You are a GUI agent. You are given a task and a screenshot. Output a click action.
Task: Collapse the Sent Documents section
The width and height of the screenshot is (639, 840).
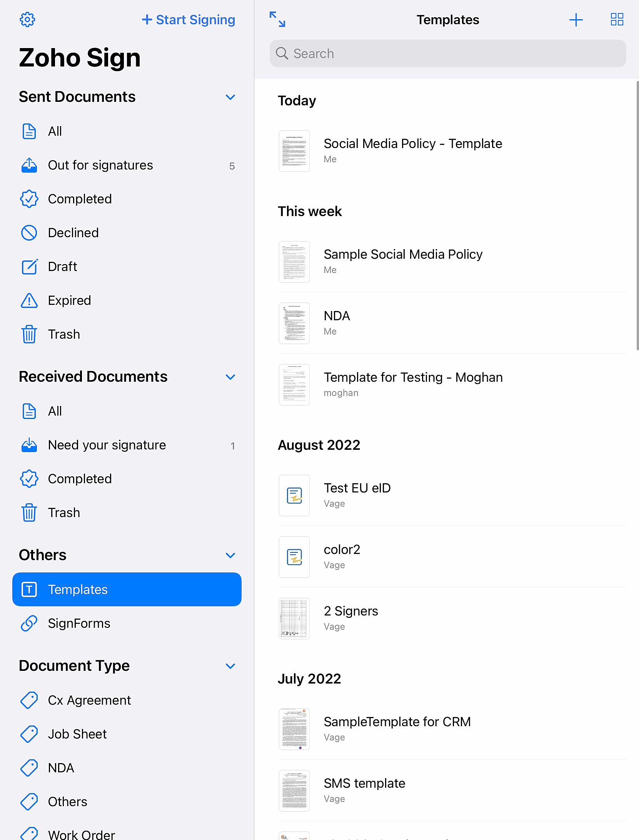point(230,97)
